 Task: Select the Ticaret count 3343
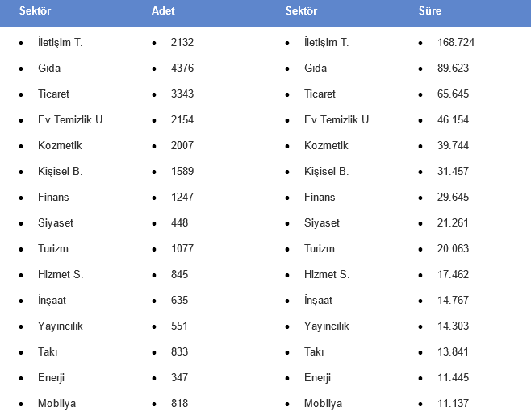[x=182, y=94]
